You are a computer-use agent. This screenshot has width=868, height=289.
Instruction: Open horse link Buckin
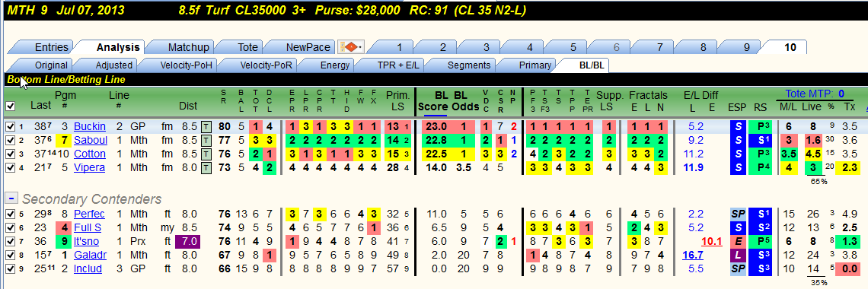pos(89,126)
